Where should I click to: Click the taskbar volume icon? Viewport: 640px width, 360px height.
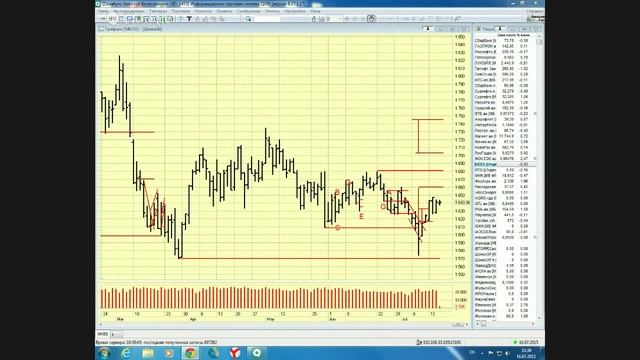pos(508,353)
